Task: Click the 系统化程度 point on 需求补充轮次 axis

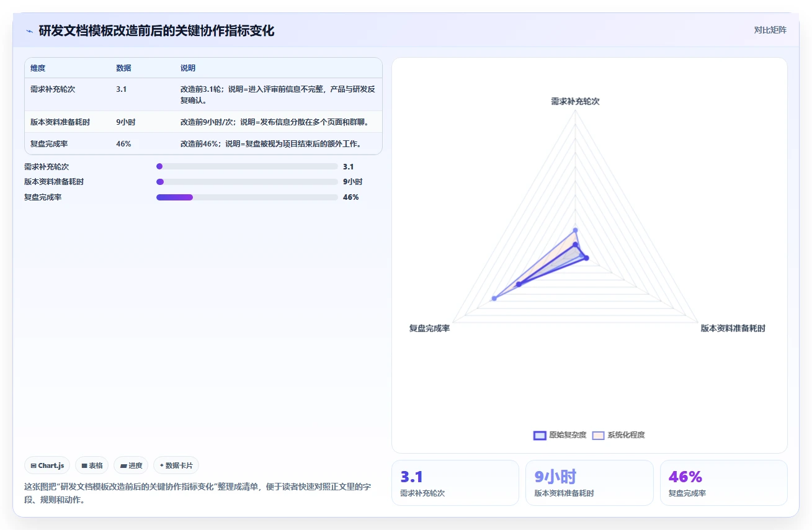Action: pyautogui.click(x=576, y=230)
